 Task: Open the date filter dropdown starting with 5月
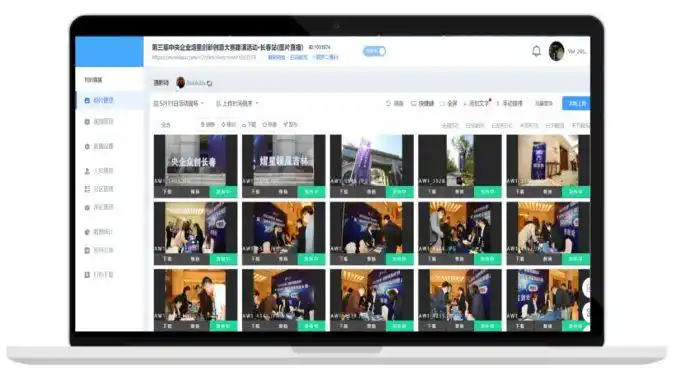(179, 103)
